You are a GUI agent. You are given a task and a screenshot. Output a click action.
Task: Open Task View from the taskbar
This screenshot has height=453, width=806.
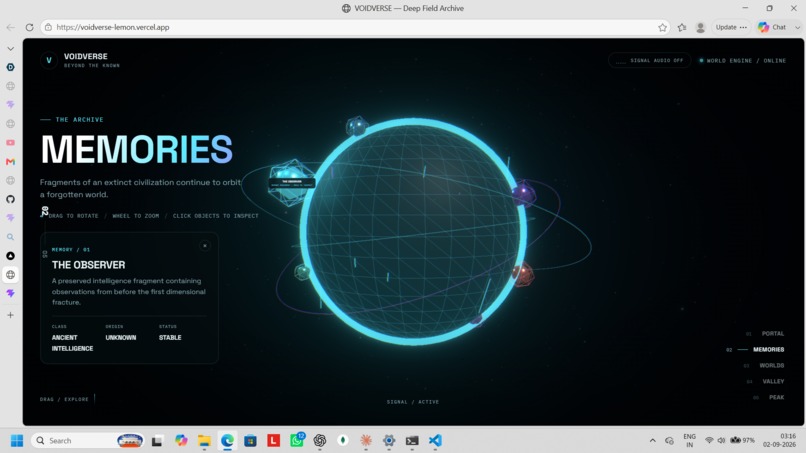[x=157, y=441]
